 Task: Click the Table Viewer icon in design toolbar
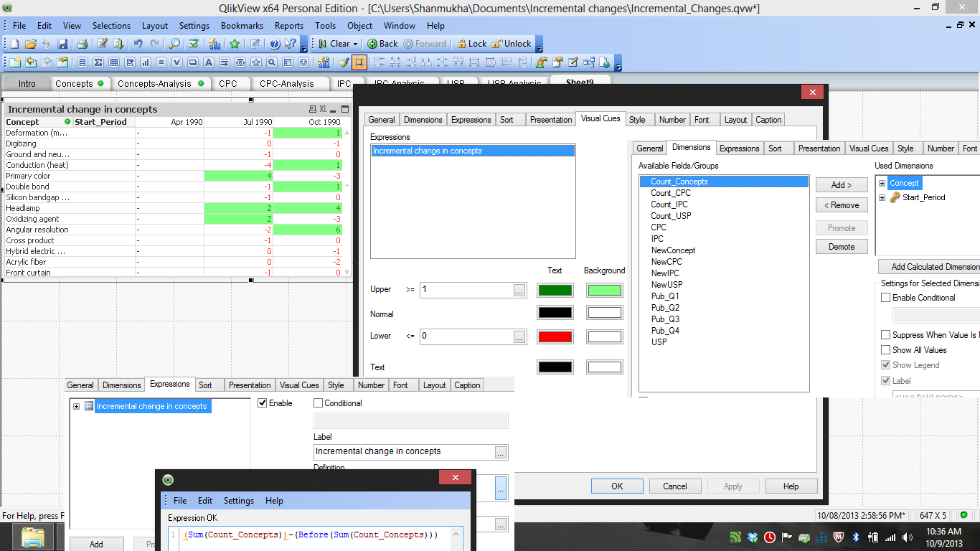[589, 62]
